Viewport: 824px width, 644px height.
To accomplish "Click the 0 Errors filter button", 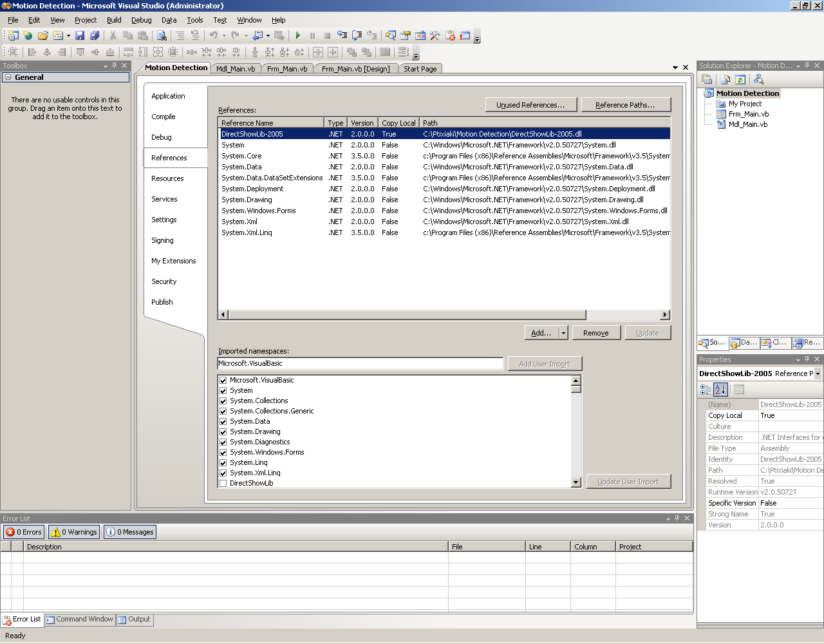I will pos(24,532).
